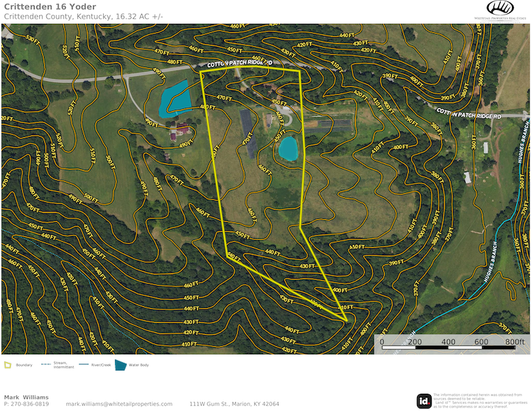Click the Whitetail Properties logo
The image size is (532, 411).
[499, 11]
